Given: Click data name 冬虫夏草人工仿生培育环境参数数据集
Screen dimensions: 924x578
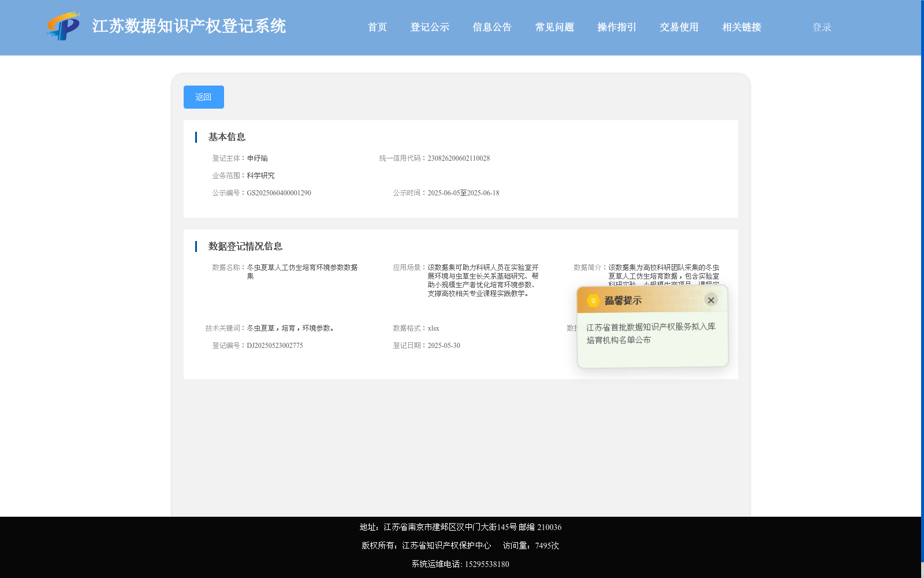Looking at the screenshot, I should pos(302,272).
